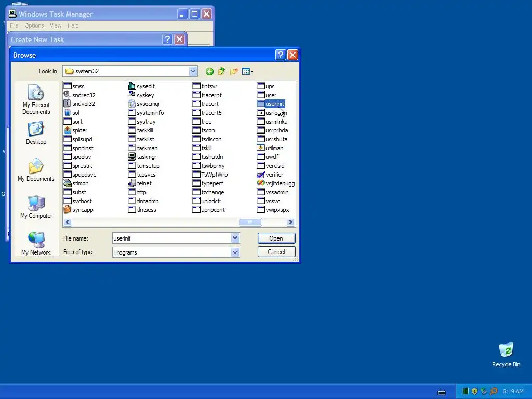Open the View menu in Task Manager
The width and height of the screenshot is (532, 399).
(x=56, y=25)
